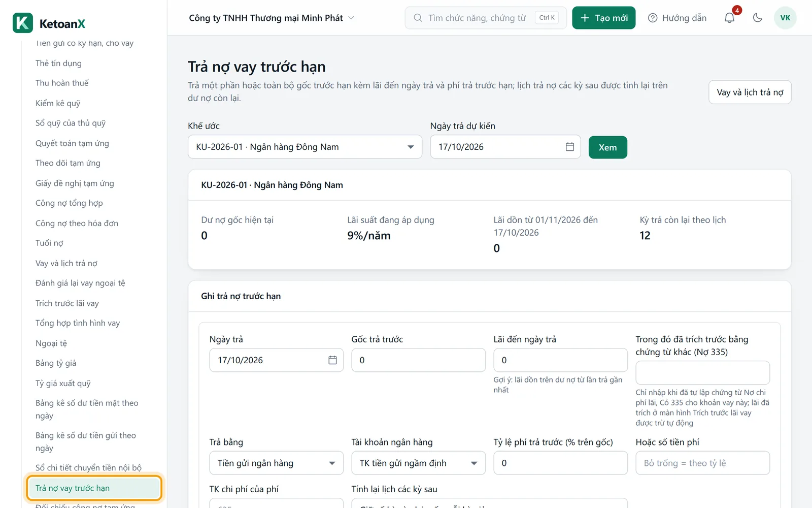Screen dimensions: 812x508
Task: Open the VK user avatar menu
Action: click(785, 18)
